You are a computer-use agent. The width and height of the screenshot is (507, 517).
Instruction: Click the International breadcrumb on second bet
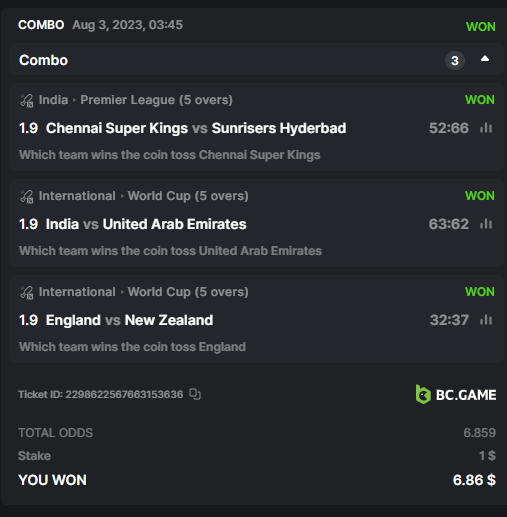pos(77,196)
